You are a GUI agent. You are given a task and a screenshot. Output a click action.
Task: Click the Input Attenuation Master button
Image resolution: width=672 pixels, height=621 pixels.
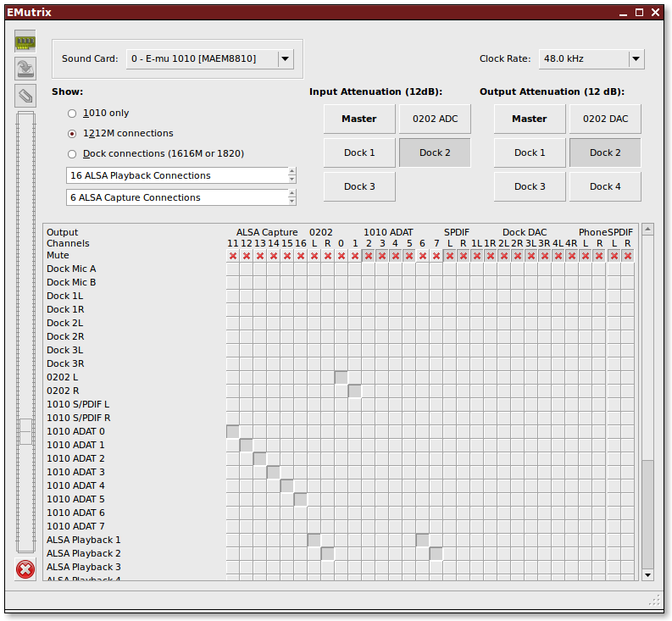(359, 119)
